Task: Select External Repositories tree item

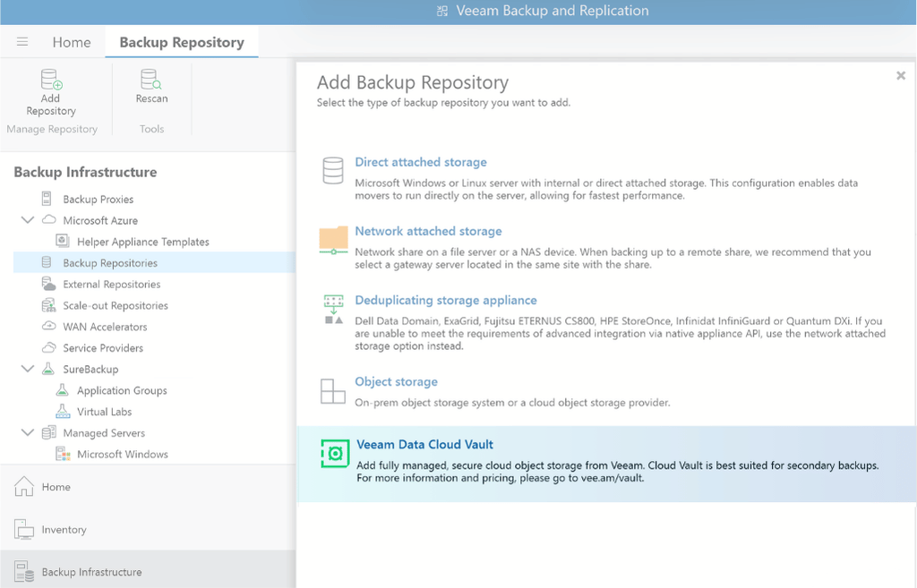Action: point(112,284)
